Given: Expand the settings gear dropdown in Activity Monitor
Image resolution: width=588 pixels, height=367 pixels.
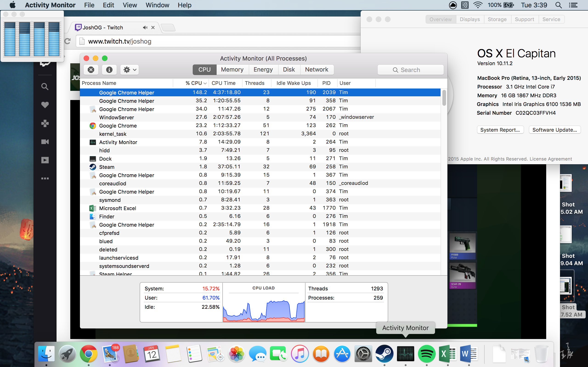Looking at the screenshot, I should [x=130, y=69].
